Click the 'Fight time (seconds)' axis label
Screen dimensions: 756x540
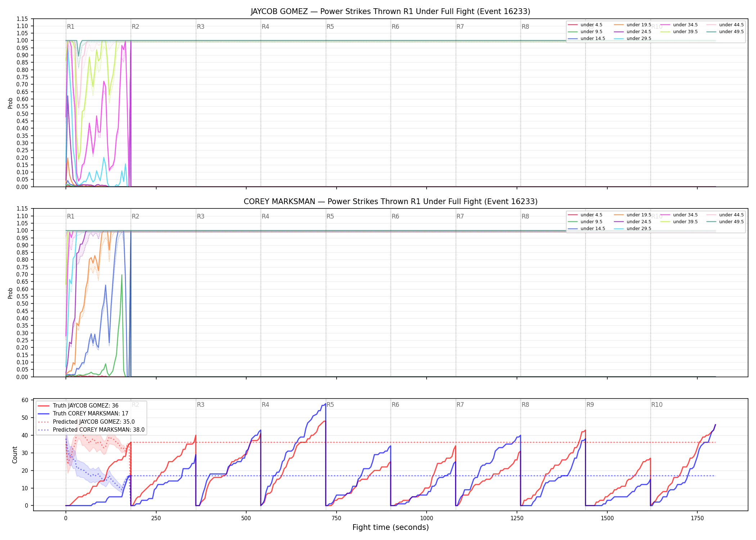coord(391,527)
